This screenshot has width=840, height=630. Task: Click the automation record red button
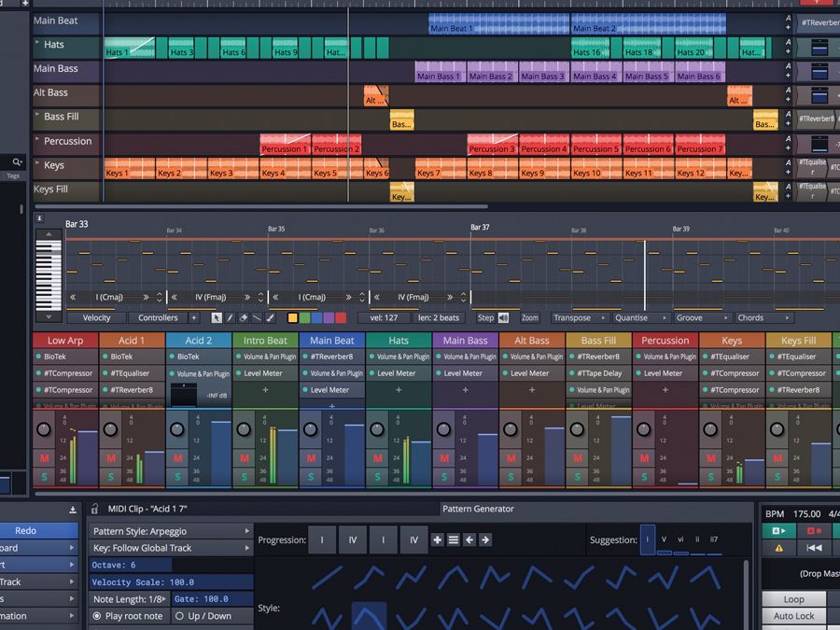coord(814,531)
